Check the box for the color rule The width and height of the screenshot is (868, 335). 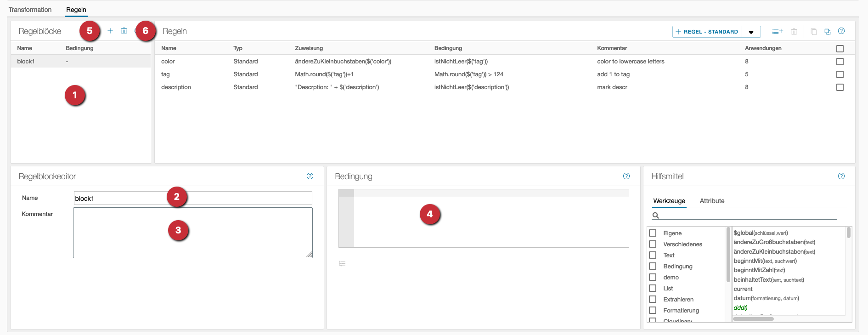[840, 62]
